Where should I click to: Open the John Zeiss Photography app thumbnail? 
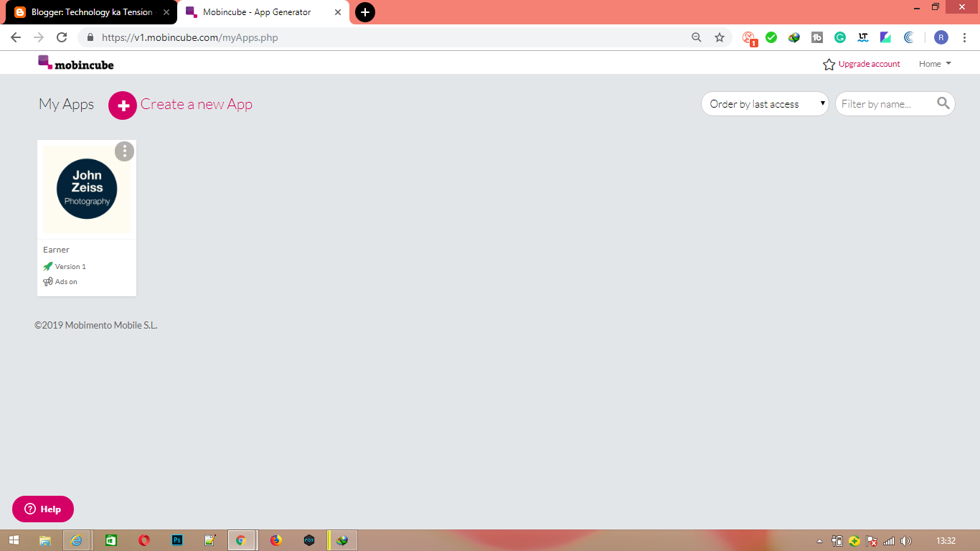(x=87, y=189)
